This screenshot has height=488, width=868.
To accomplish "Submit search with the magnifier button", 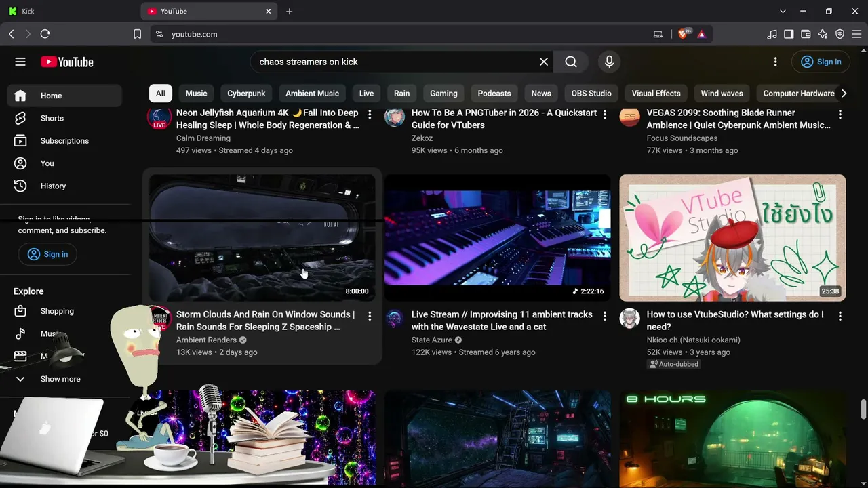I will pyautogui.click(x=571, y=62).
